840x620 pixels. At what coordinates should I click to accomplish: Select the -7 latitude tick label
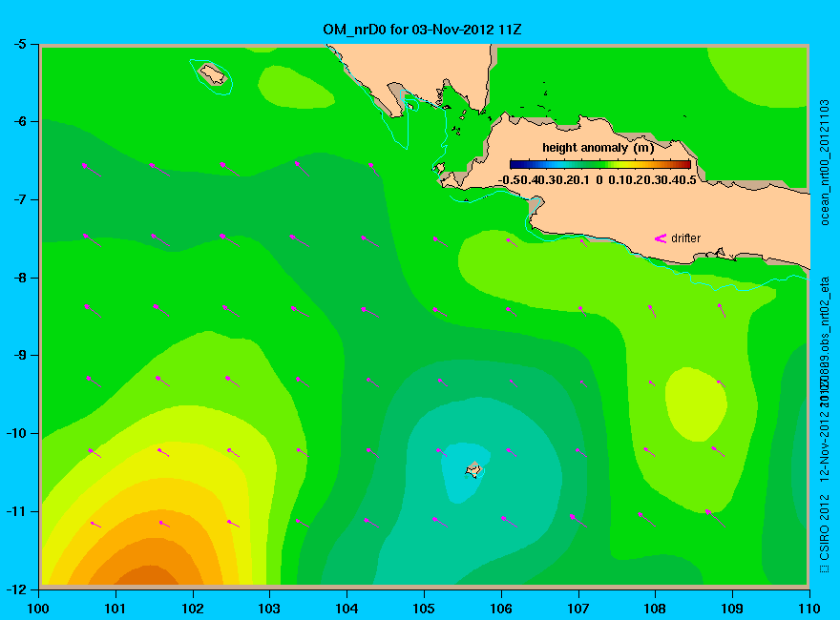[x=19, y=199]
